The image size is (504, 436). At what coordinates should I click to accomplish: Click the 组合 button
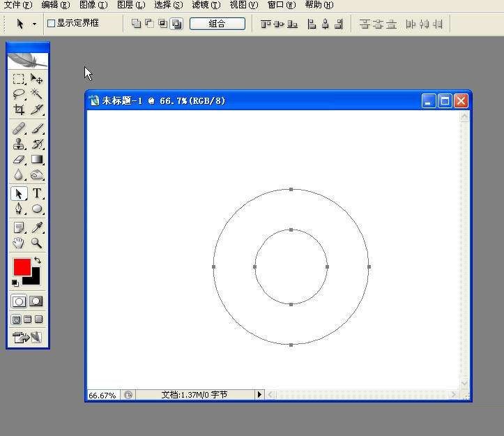click(x=217, y=24)
